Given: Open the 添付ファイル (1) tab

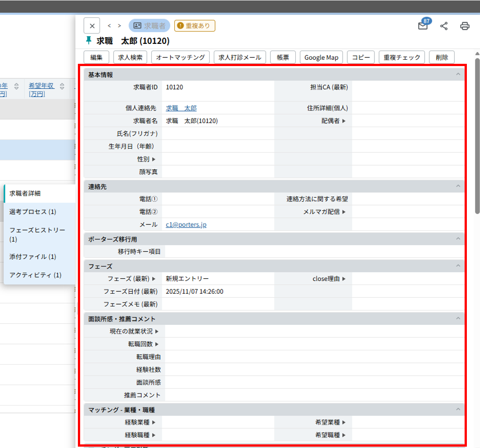Looking at the screenshot, I should coord(33,257).
